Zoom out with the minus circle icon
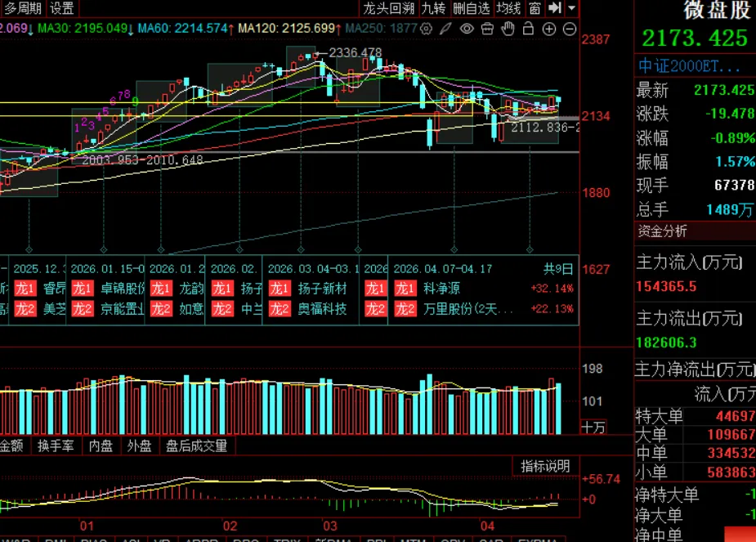 [570, 29]
